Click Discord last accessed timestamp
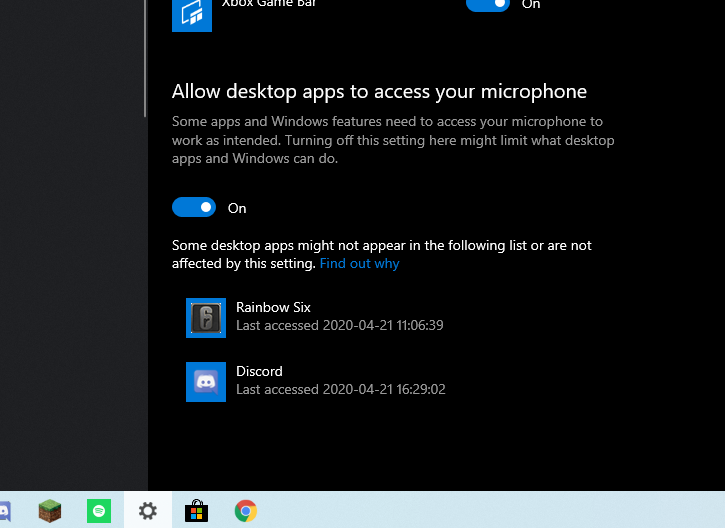The height and width of the screenshot is (528, 725). (x=340, y=390)
